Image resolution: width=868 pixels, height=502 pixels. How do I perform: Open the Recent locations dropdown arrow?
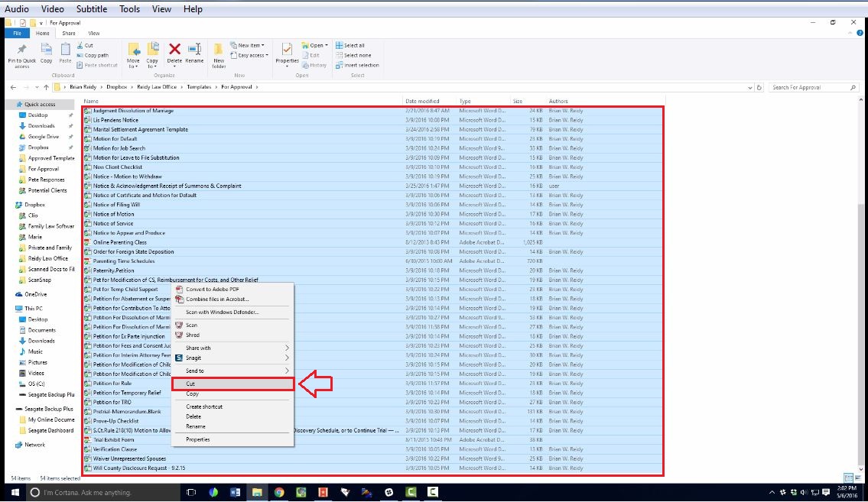pos(37,87)
